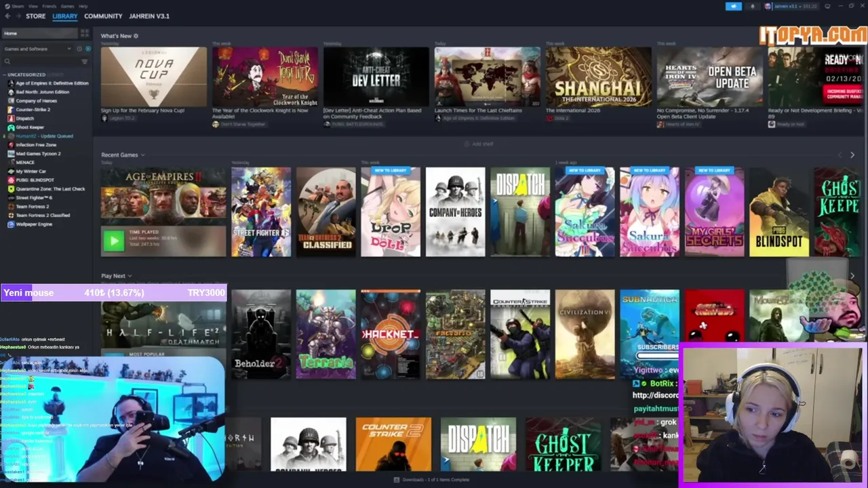Toggle the ready-to-play filter icon
The height and width of the screenshot is (488, 868).
click(87, 49)
